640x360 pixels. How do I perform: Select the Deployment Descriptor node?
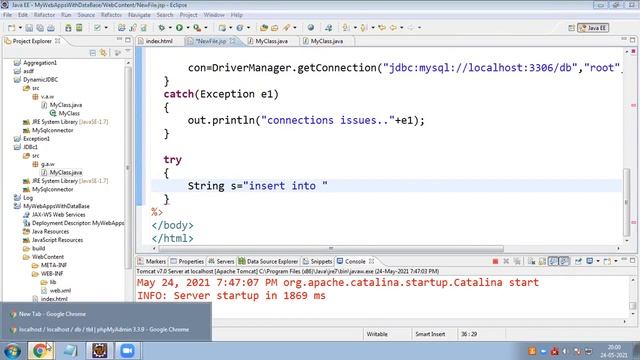[78, 223]
